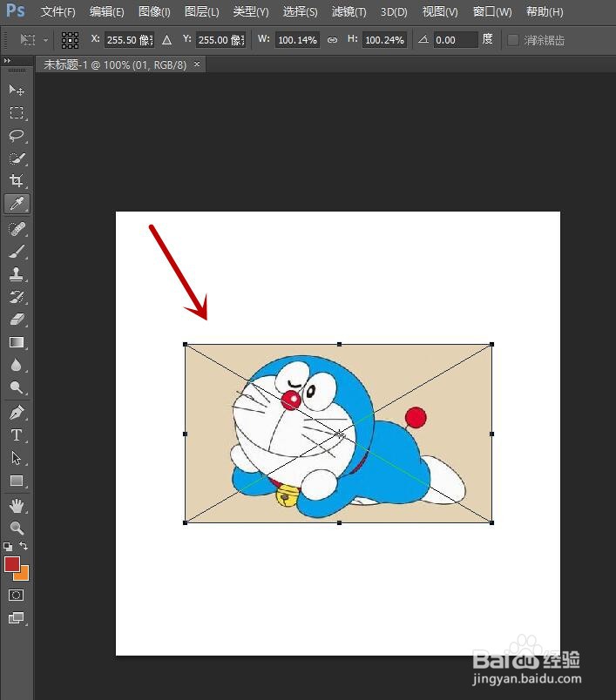The height and width of the screenshot is (700, 616).
Task: Select the Eyedropper tool
Action: click(17, 204)
